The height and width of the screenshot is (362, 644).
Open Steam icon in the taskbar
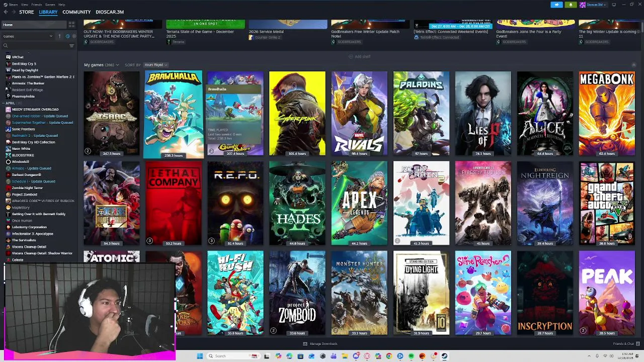click(444, 356)
